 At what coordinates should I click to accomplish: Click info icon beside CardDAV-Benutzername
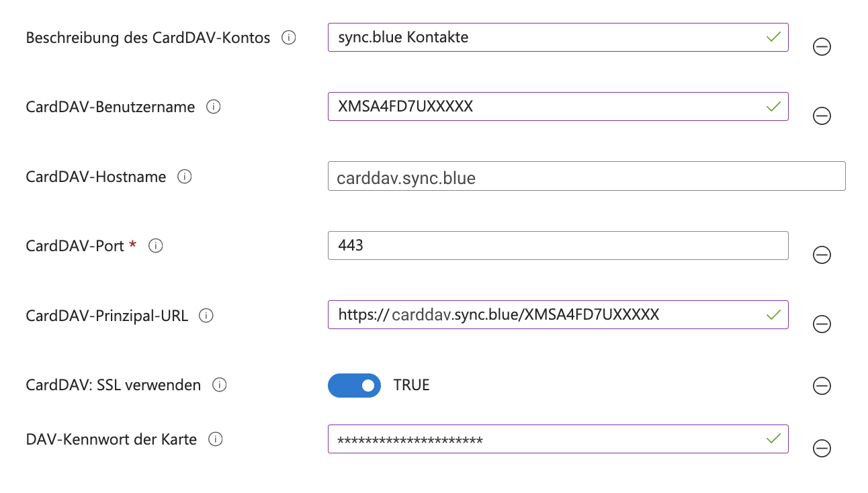coord(214,107)
